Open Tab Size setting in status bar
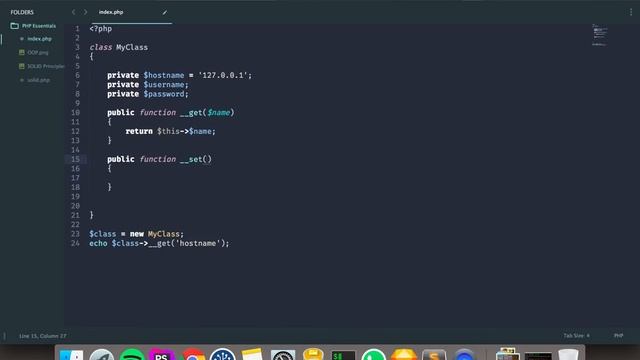 coord(576,336)
